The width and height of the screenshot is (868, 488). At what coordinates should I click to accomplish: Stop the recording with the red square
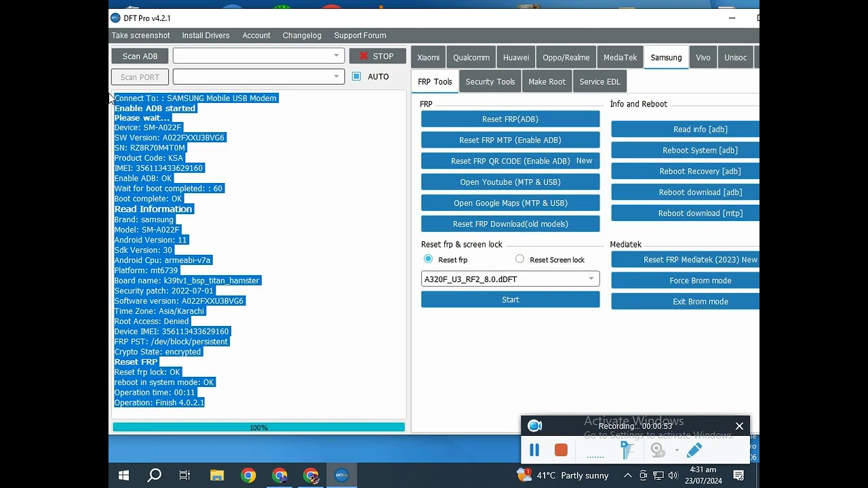pos(561,450)
